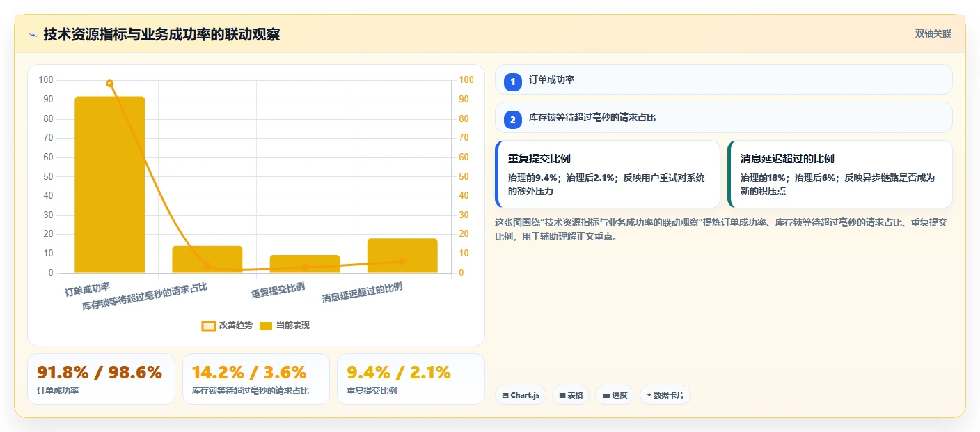980x432 pixels.
Task: Click the 双轴关联 label in header
Action: pos(933,34)
